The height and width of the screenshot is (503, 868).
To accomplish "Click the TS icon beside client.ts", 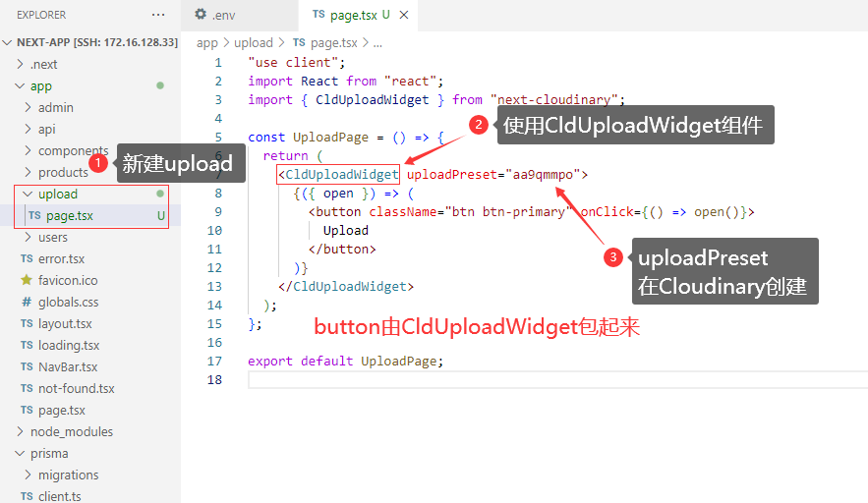I will (27, 496).
